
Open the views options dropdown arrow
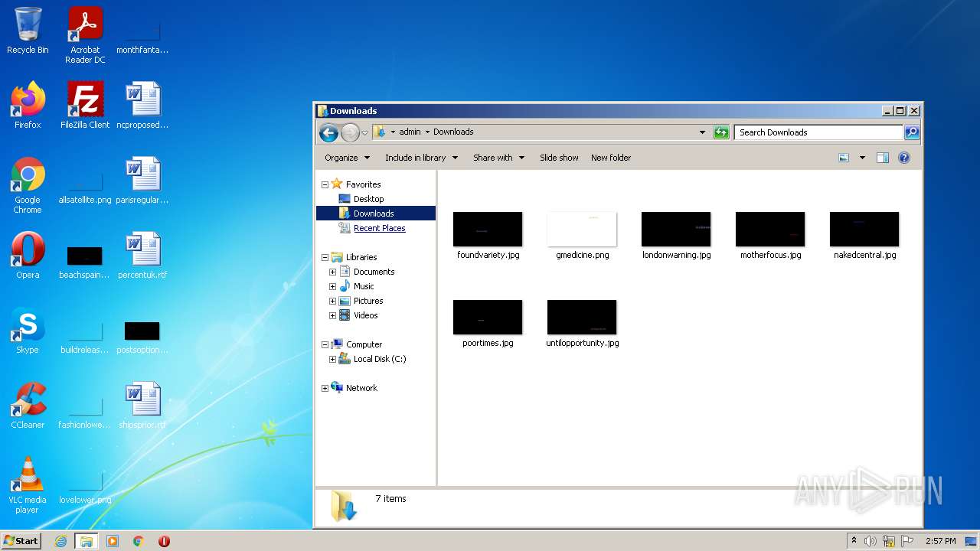[862, 158]
